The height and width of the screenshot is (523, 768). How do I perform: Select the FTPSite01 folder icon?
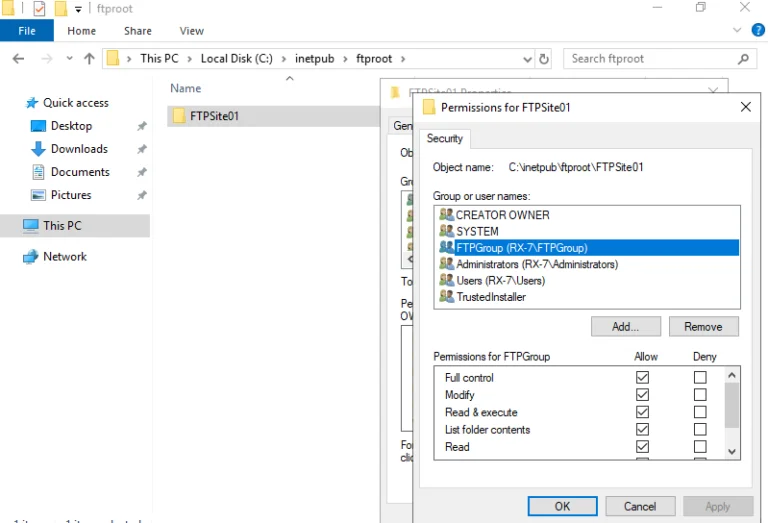(179, 116)
